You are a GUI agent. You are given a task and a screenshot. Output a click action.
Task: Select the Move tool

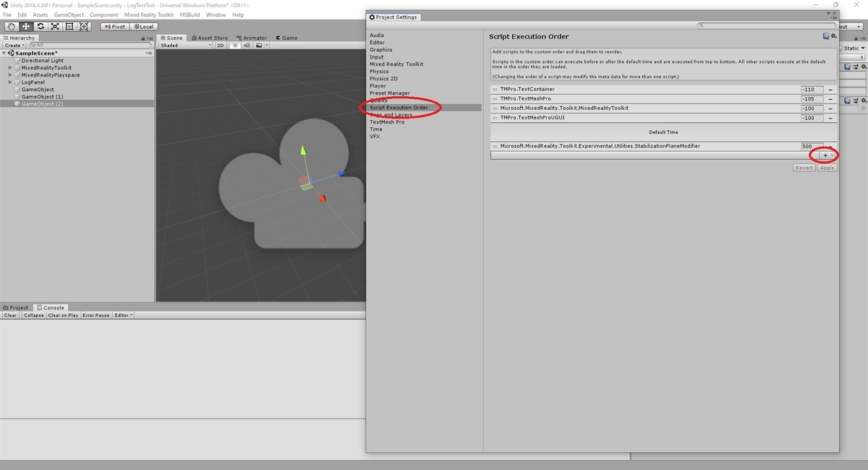point(27,26)
